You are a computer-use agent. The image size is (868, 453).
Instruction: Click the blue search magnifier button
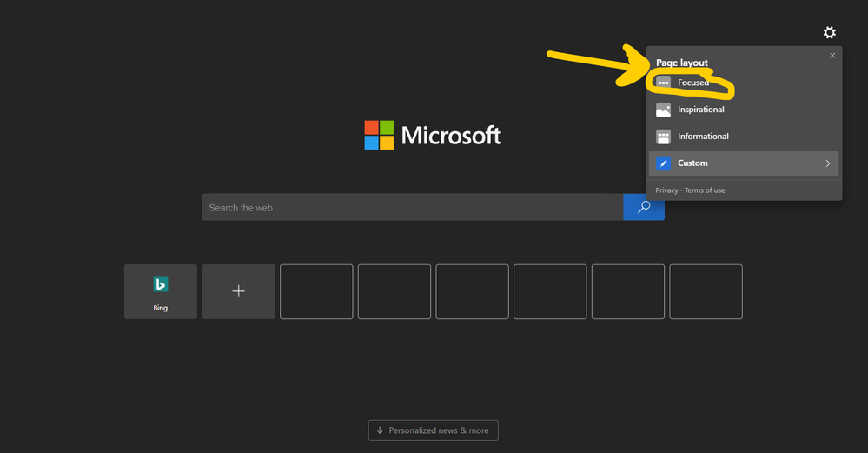(644, 207)
